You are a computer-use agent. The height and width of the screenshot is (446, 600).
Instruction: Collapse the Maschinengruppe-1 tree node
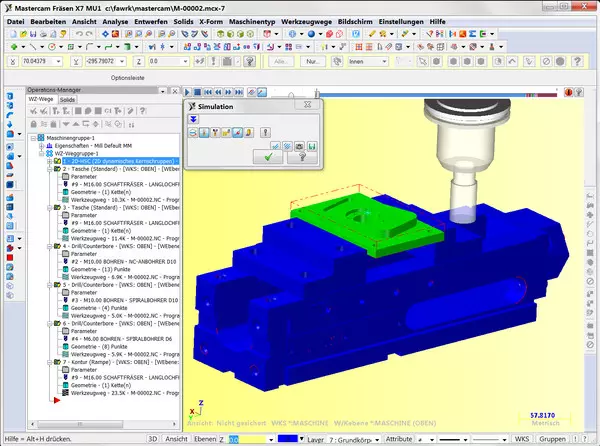pos(32,138)
